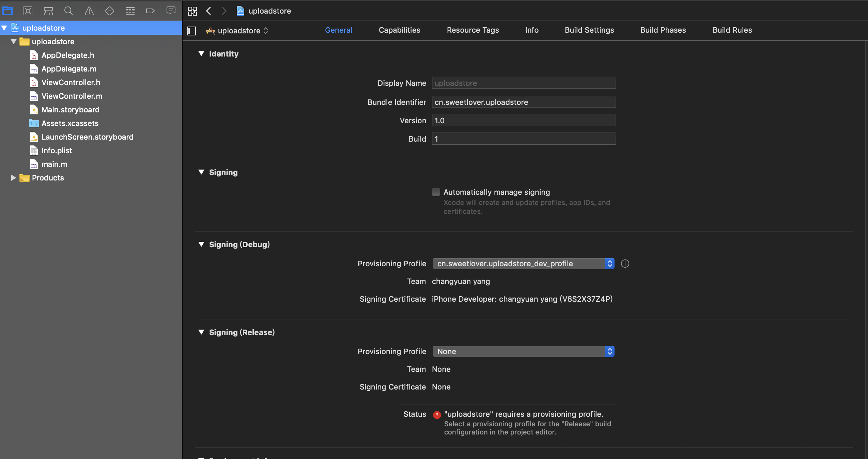
Task: Expand the Products folder
Action: (13, 178)
